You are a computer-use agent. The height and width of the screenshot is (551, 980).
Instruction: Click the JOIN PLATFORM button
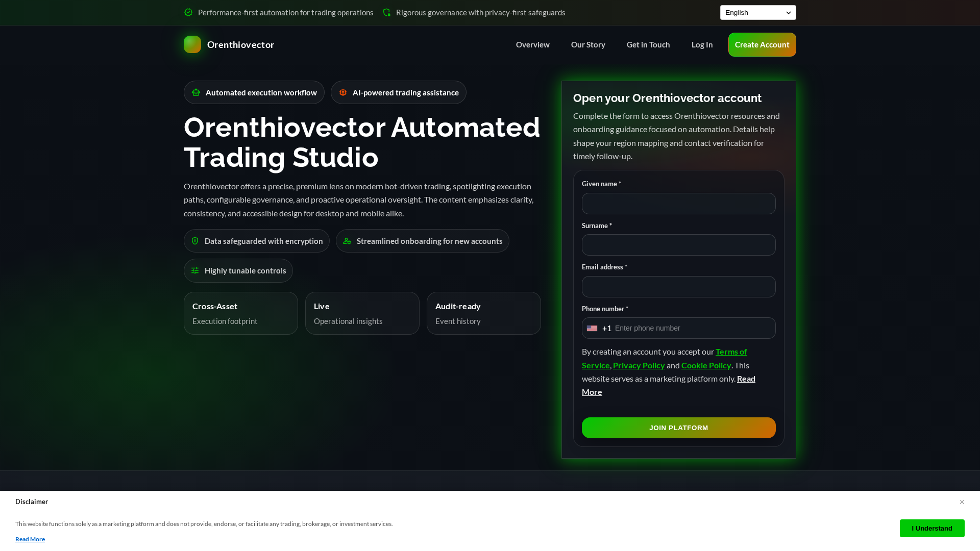(678, 428)
